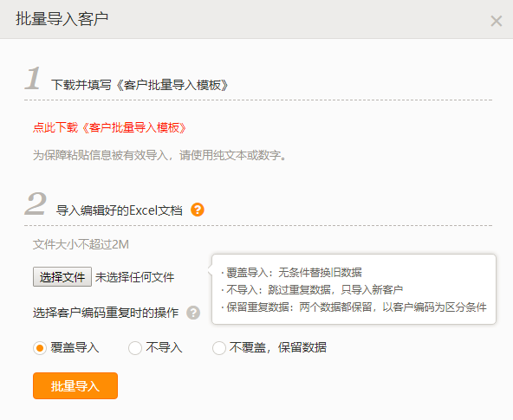Select the 覆盖导入 radio button
Screen dimensions: 513x420
40,348
